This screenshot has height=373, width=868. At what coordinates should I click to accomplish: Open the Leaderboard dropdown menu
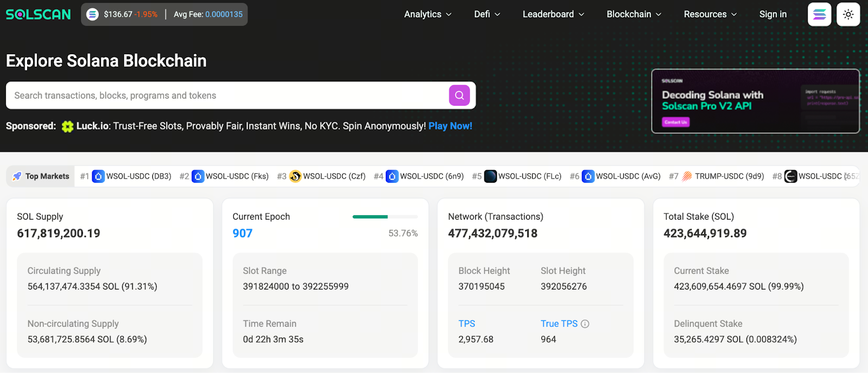(x=553, y=15)
